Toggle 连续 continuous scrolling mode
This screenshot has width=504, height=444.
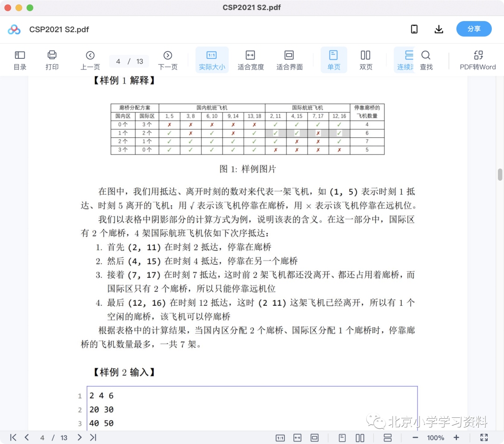pos(405,60)
